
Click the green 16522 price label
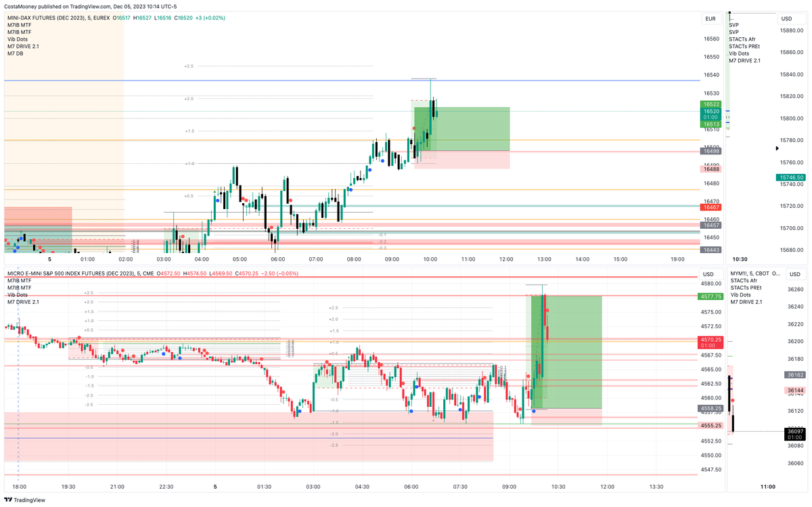(711, 104)
